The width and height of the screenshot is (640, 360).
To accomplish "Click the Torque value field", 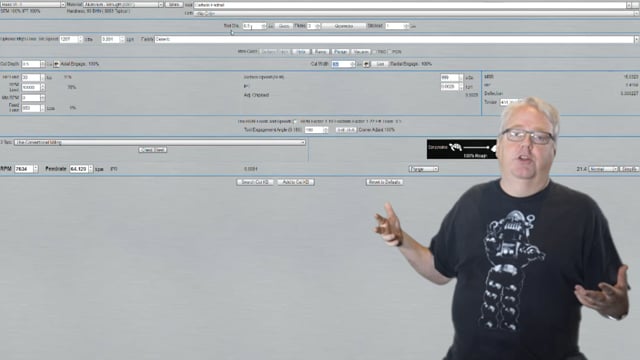I will (509, 102).
